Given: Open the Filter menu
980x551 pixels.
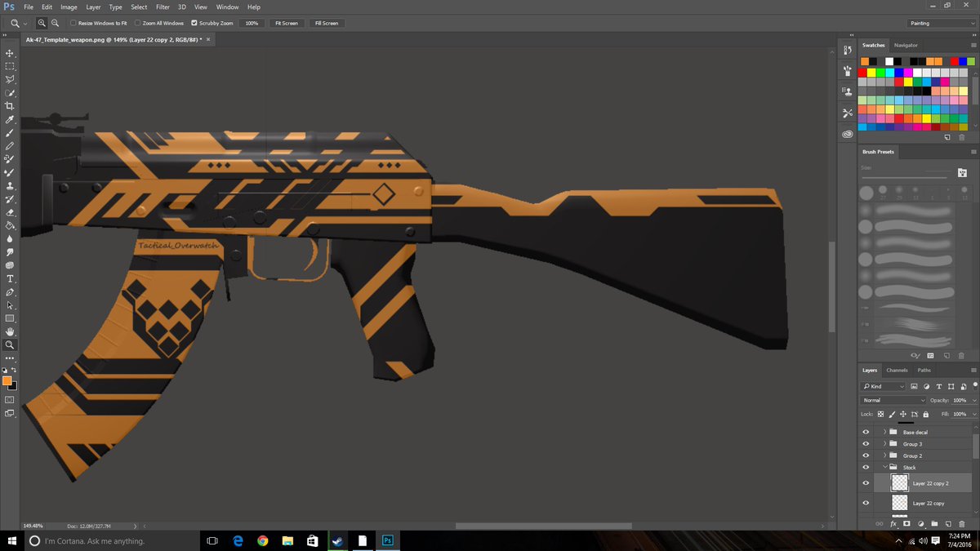Looking at the screenshot, I should 163,7.
